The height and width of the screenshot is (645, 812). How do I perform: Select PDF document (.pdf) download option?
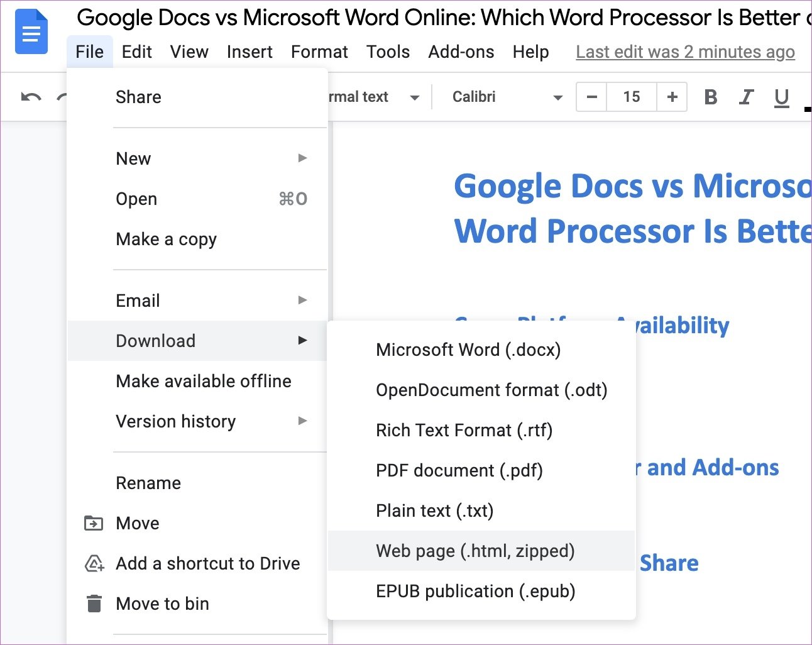[x=459, y=470]
